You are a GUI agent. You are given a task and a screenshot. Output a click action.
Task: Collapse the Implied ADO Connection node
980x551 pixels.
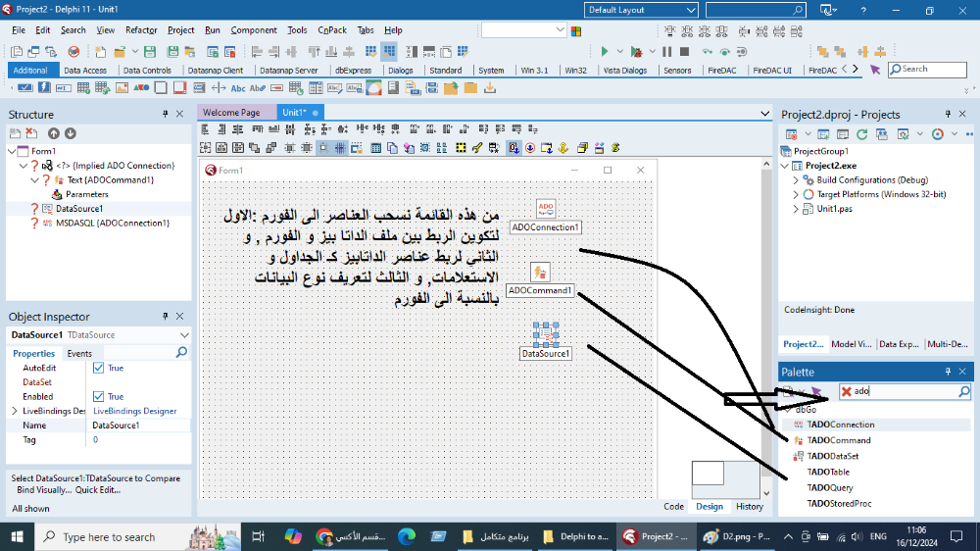coord(24,166)
